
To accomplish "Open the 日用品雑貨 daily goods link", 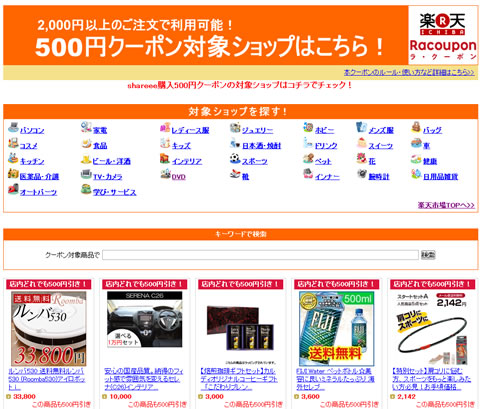I will coord(440,177).
